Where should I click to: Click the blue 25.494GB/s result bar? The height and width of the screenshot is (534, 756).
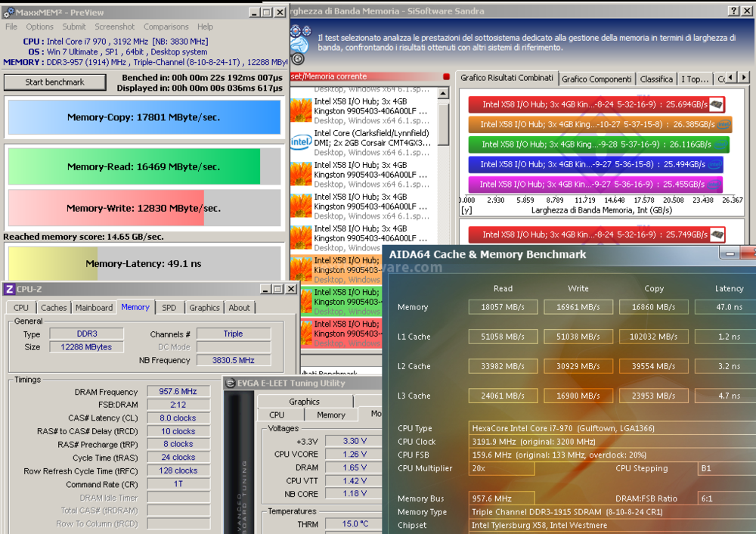click(x=596, y=164)
